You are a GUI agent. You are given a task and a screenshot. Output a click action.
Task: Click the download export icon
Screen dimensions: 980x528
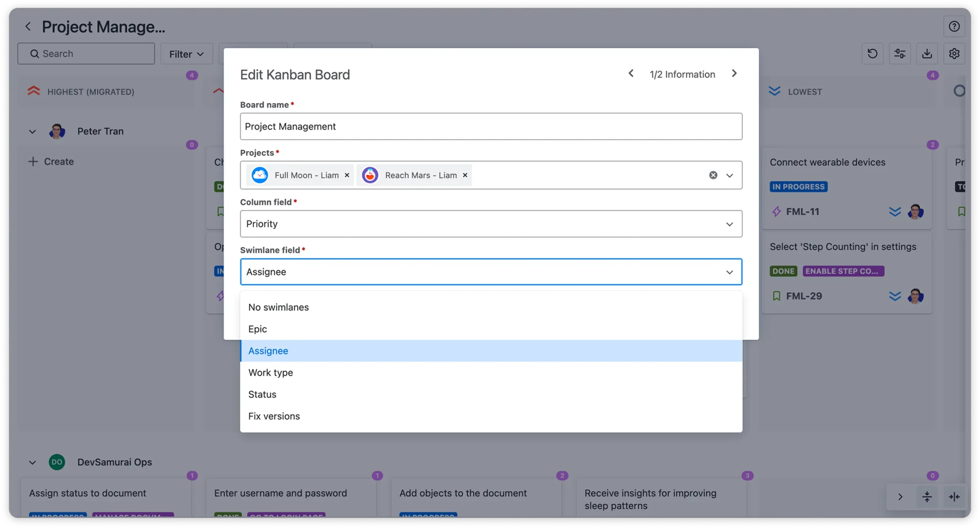927,54
